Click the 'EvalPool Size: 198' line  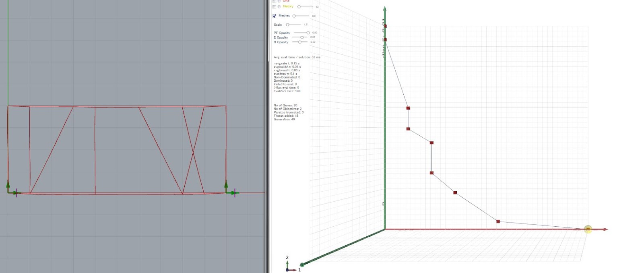[287, 91]
